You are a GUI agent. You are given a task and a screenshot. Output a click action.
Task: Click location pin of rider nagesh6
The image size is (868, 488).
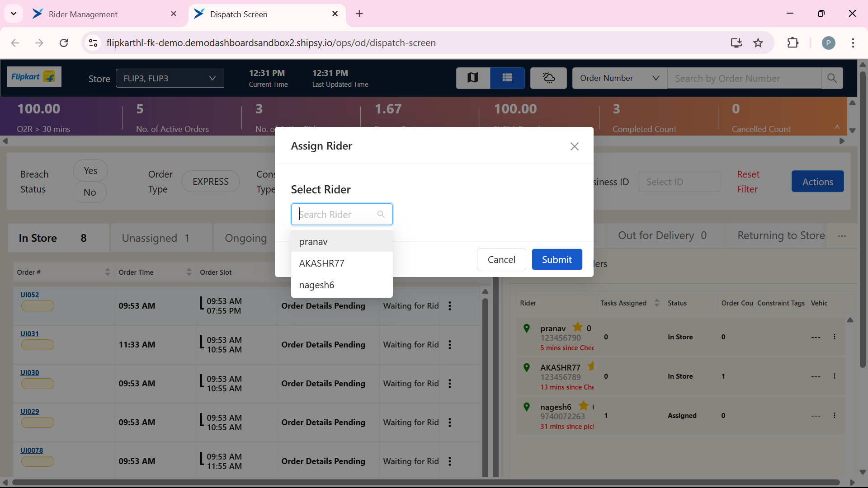pyautogui.click(x=527, y=407)
